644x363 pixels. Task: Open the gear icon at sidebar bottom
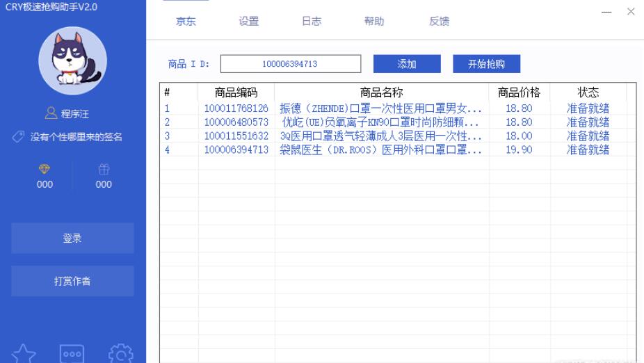(x=121, y=353)
